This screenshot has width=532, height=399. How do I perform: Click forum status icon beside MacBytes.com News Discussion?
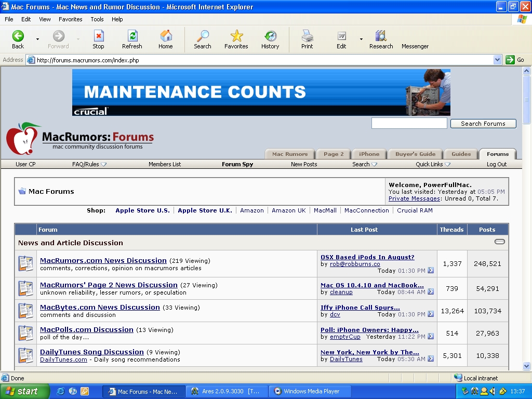[26, 311]
